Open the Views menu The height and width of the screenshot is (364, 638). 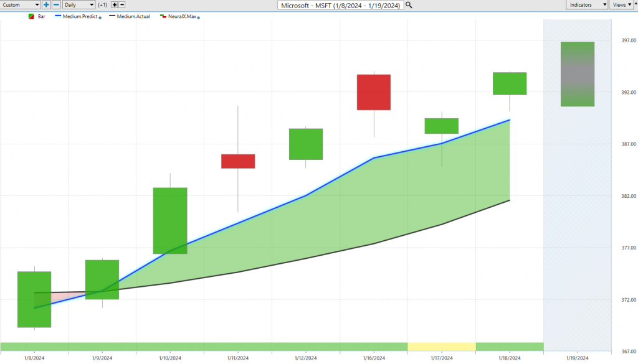622,4
